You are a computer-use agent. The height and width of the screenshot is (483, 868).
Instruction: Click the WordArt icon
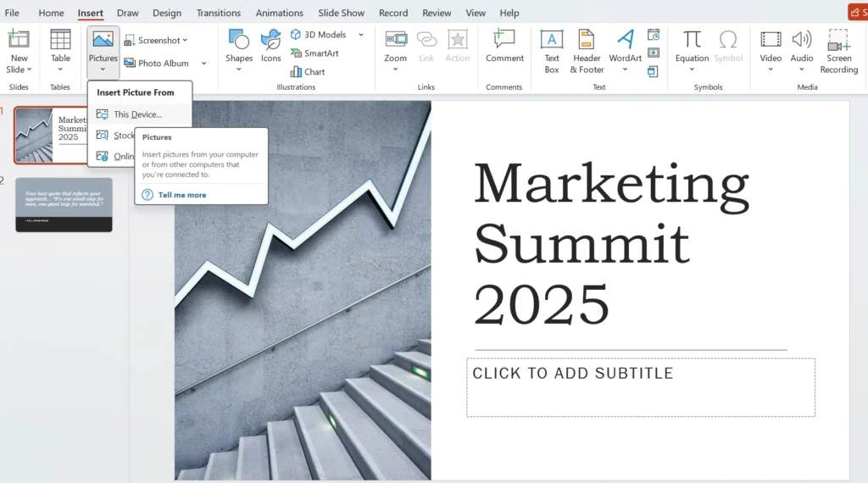[626, 39]
